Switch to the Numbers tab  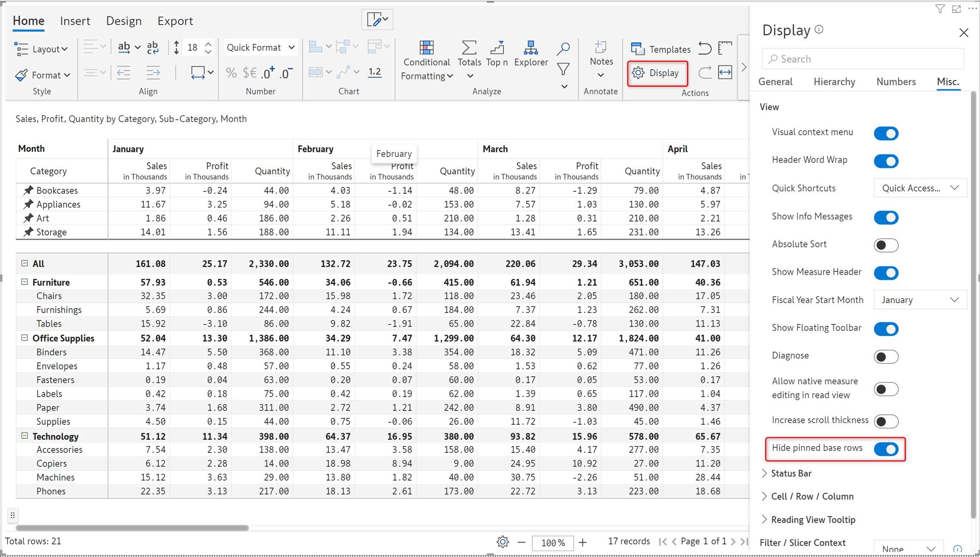(x=896, y=82)
